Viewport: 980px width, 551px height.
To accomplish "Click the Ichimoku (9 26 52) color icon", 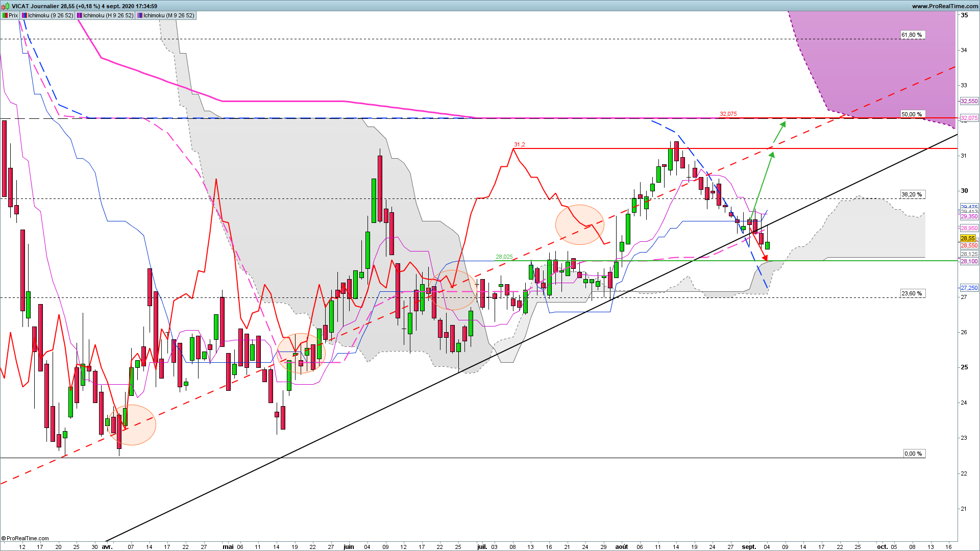I will tap(24, 15).
